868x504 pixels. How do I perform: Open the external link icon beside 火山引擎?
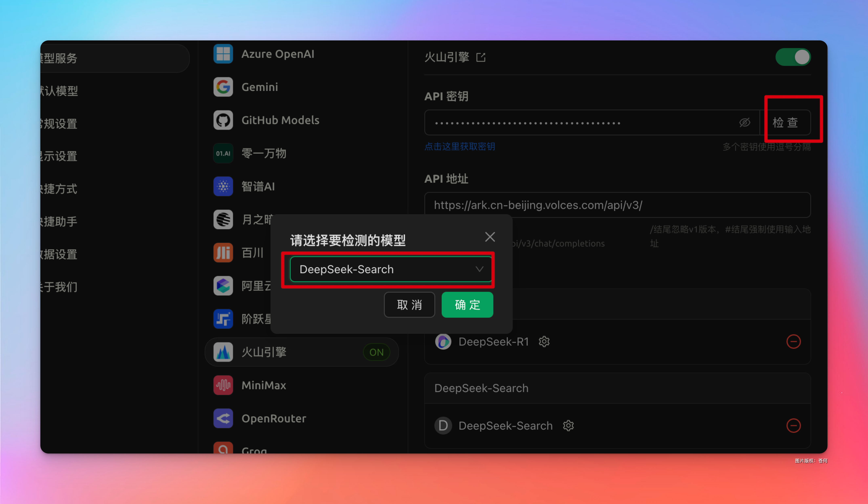coord(481,57)
